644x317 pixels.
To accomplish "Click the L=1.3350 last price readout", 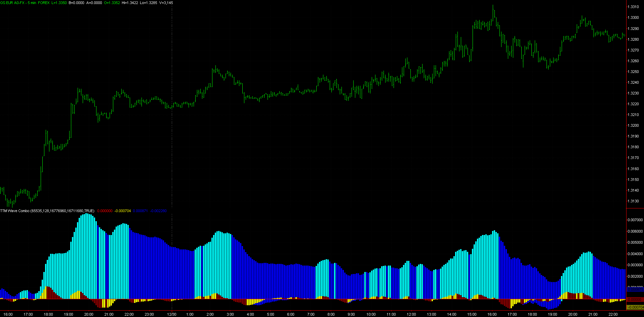I will pos(59,3).
